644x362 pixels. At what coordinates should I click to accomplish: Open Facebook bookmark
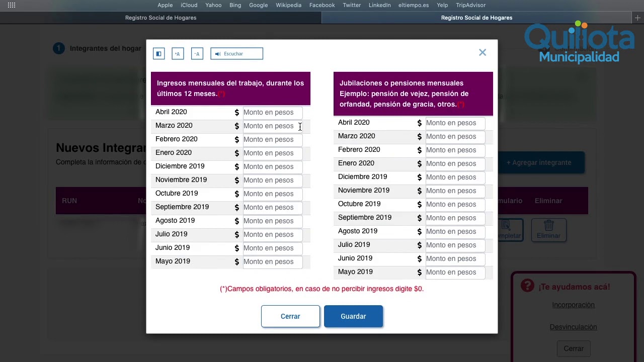click(x=322, y=5)
